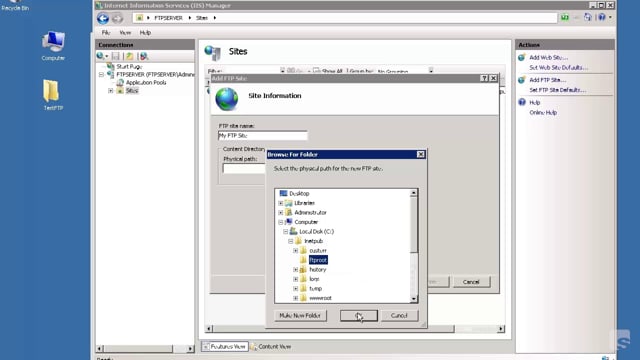Open the Online Help link
Image resolution: width=640 pixels, height=360 pixels.
[x=543, y=113]
